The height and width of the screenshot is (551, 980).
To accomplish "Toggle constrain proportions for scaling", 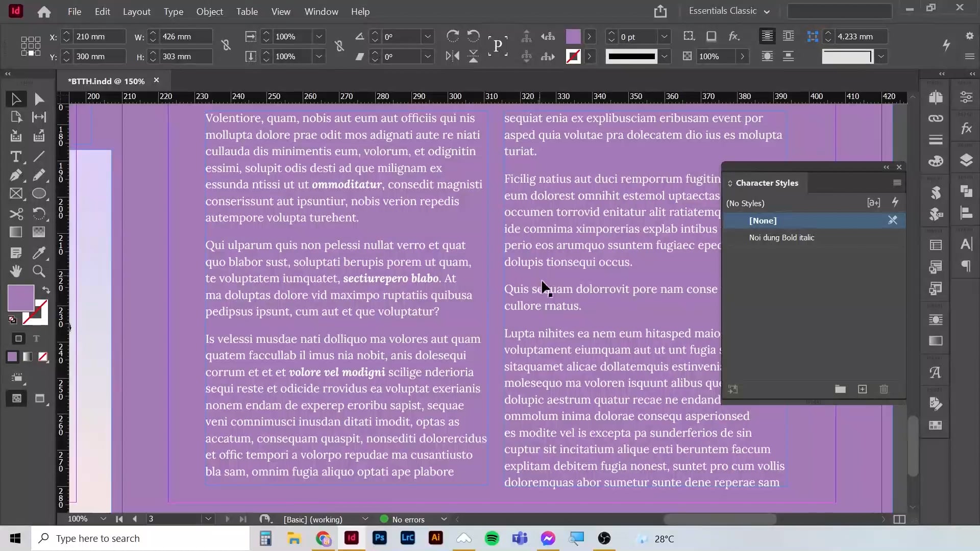I will click(x=339, y=46).
